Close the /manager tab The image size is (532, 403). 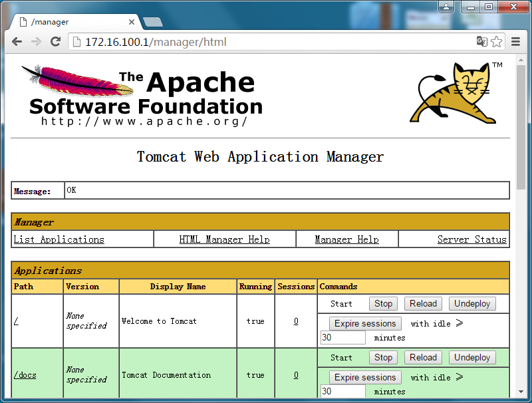(132, 22)
